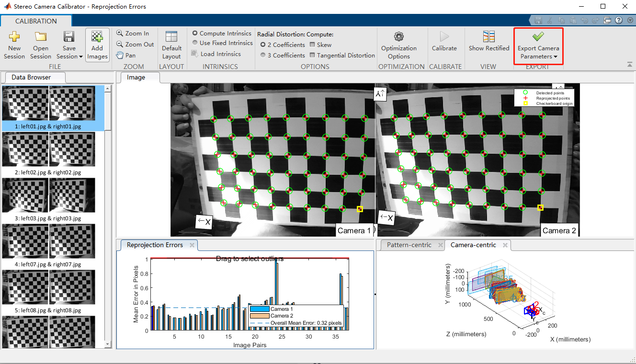The image size is (636, 364).
Task: Click the Cut scissors icon
Action: click(550, 21)
